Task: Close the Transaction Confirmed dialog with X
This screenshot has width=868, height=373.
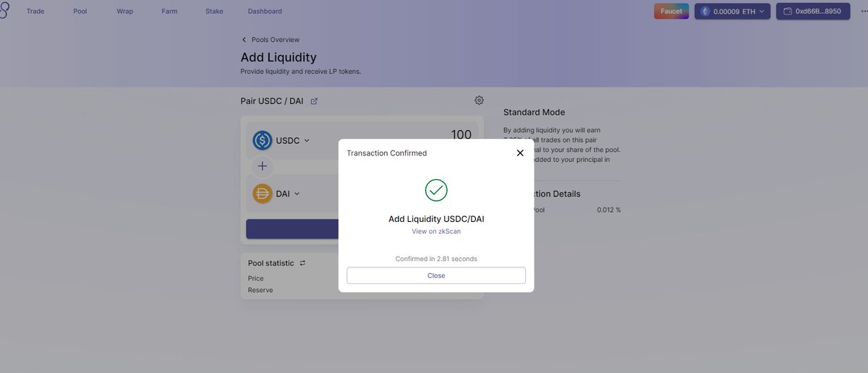Action: (520, 153)
